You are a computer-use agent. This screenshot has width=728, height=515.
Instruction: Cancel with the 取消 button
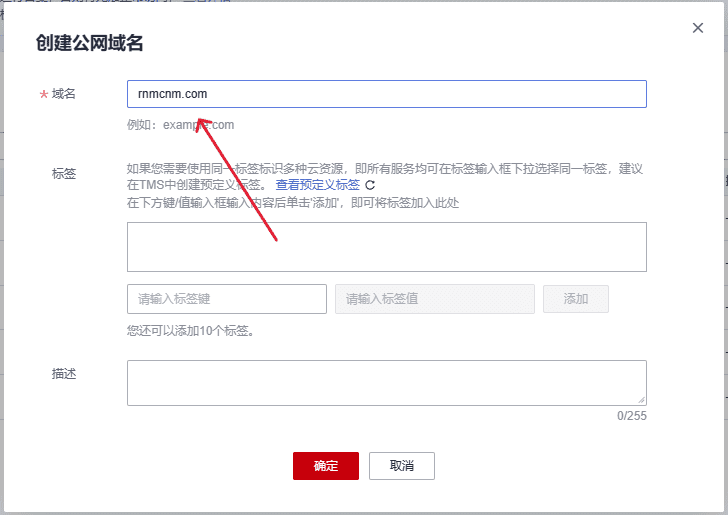click(402, 466)
